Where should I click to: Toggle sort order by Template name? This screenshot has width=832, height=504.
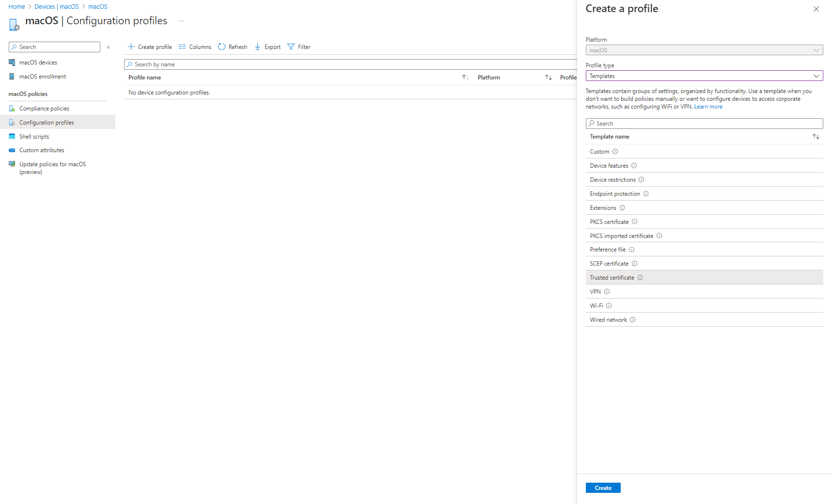816,136
